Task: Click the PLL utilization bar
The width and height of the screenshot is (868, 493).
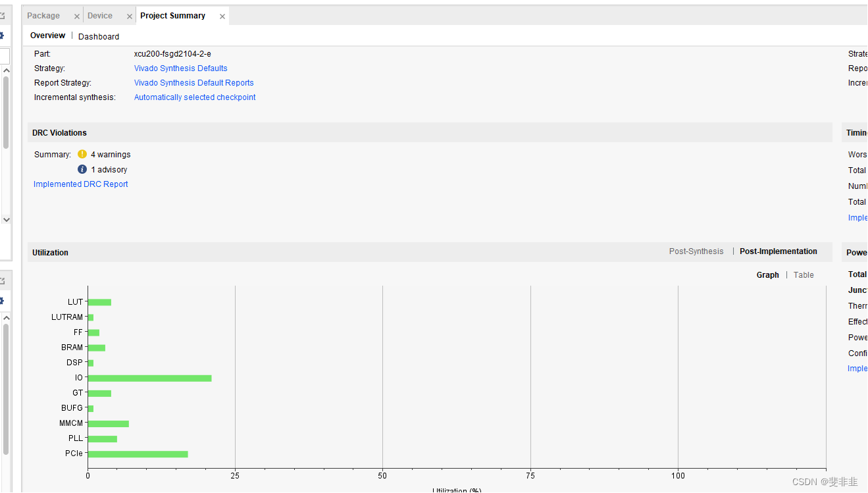Action: pyautogui.click(x=102, y=439)
